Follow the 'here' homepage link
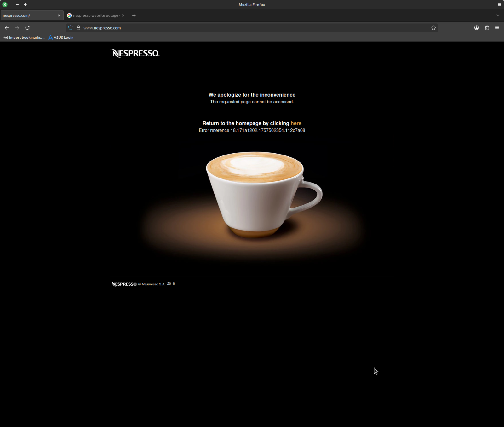This screenshot has width=504, height=427. pos(296,123)
